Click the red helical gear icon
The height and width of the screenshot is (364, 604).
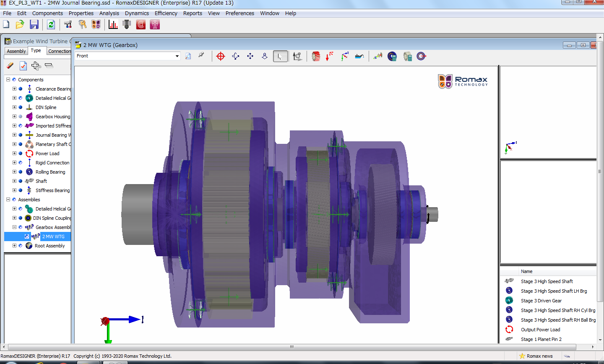click(x=316, y=56)
